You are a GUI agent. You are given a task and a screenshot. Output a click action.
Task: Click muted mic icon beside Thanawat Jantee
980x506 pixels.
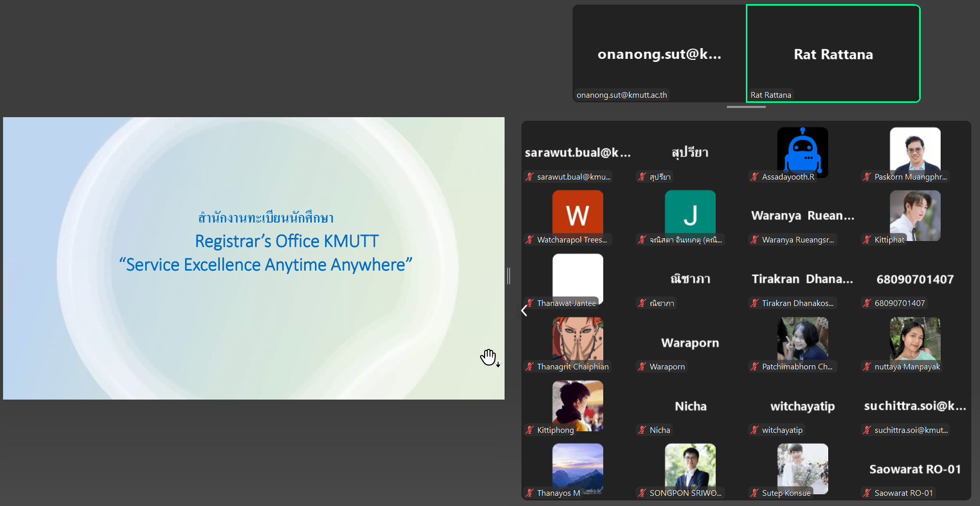[530, 303]
